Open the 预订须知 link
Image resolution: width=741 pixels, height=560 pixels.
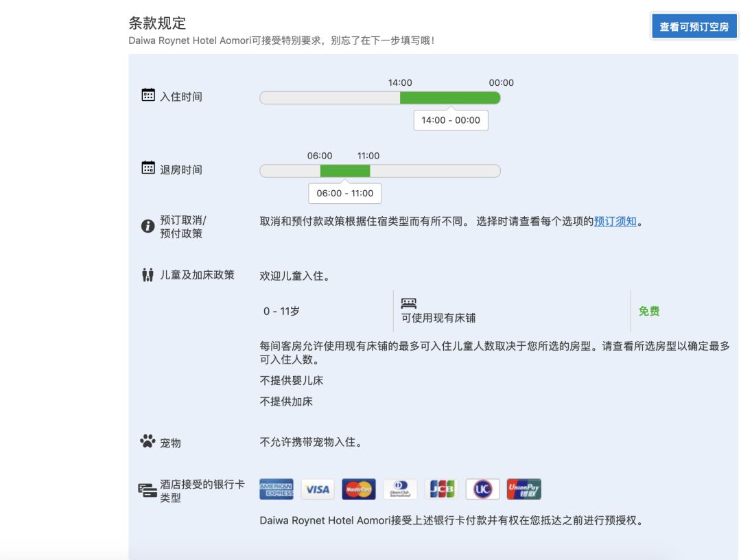point(614,222)
